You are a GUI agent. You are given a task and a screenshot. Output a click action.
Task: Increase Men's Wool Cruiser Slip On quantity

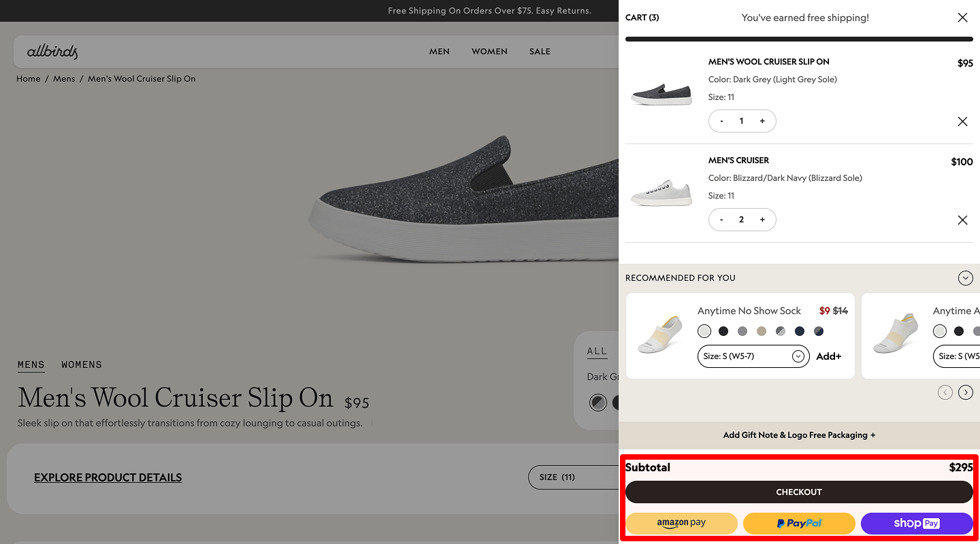[x=762, y=121]
